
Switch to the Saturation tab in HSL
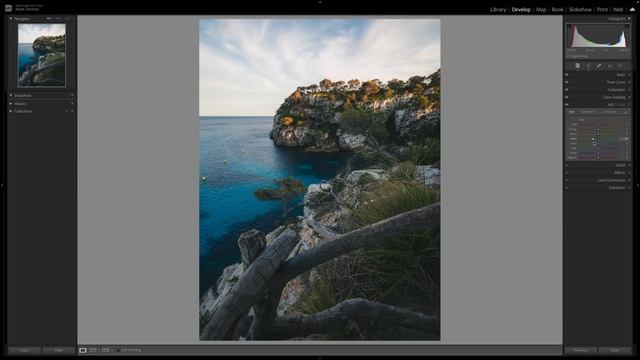click(588, 111)
